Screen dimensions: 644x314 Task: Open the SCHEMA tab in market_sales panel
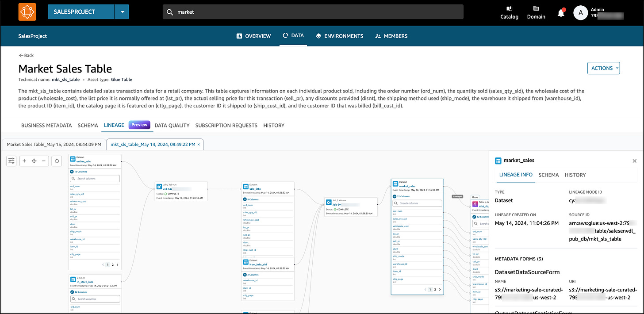[548, 175]
